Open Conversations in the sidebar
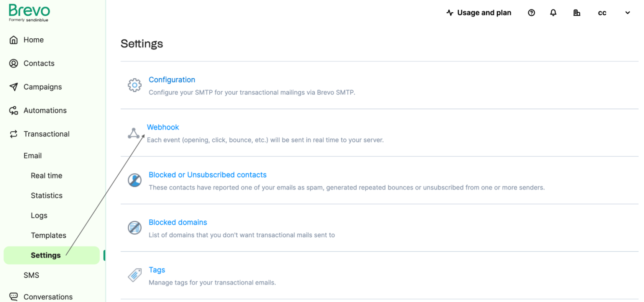The height and width of the screenshot is (302, 644). [x=48, y=297]
